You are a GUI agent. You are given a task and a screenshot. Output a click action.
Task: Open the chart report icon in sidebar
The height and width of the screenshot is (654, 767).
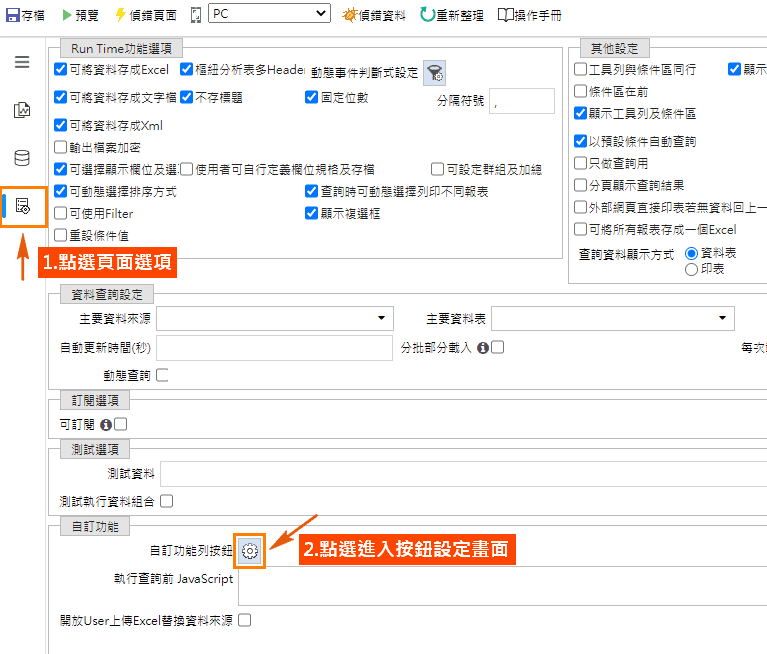point(22,110)
